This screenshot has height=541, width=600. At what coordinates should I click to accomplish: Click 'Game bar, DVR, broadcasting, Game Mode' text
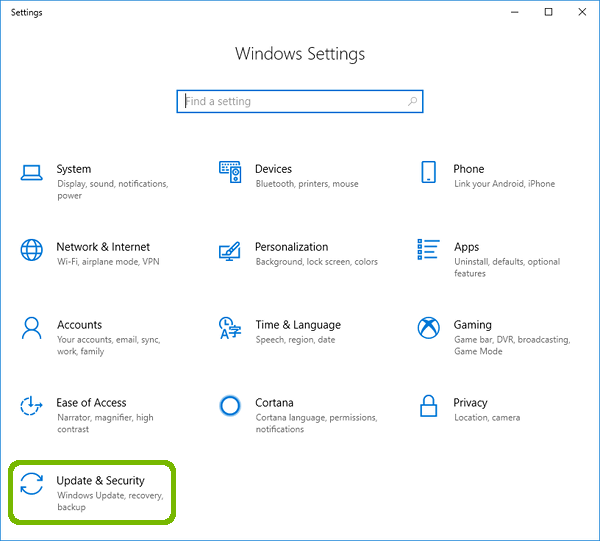512,345
